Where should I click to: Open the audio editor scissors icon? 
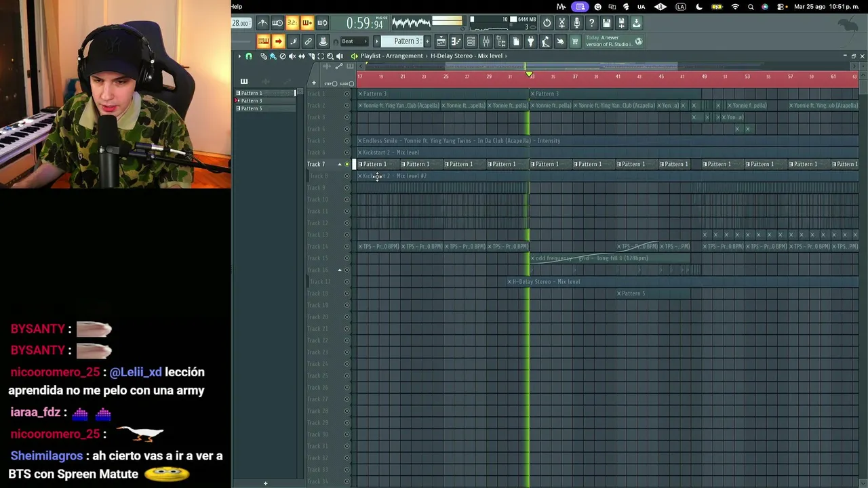point(561,23)
